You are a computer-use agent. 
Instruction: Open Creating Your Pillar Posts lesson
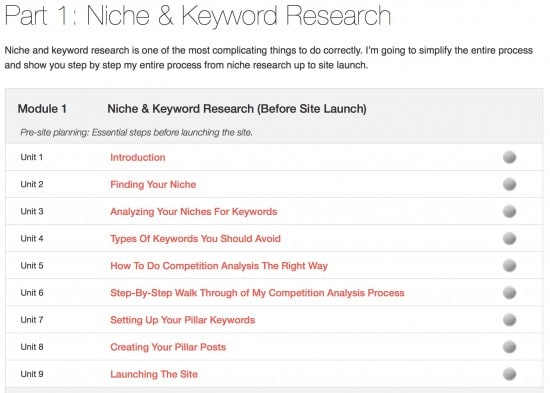[x=168, y=347]
